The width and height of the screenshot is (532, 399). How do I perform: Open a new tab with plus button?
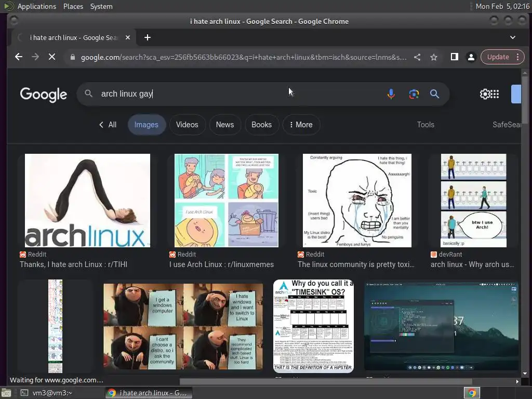click(x=147, y=37)
